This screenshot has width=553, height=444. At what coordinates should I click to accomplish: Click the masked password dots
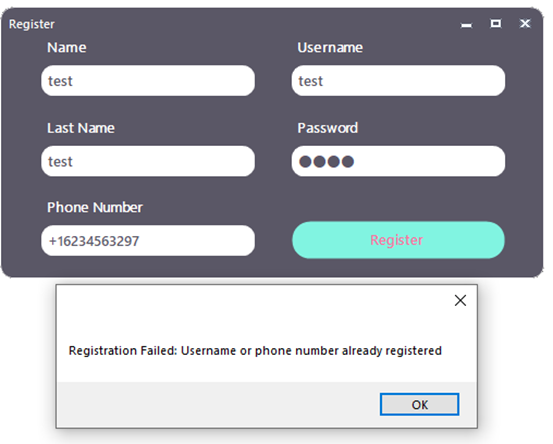coord(326,162)
